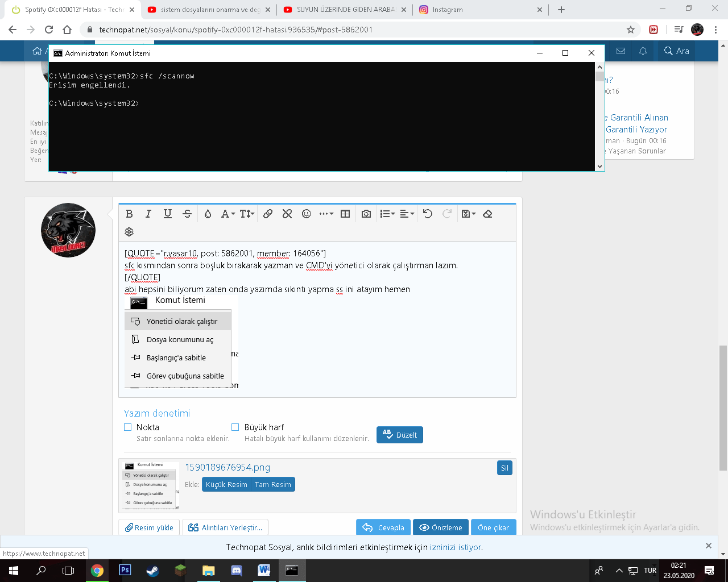Insert a link with the chain icon
The image size is (728, 582).
[268, 214]
